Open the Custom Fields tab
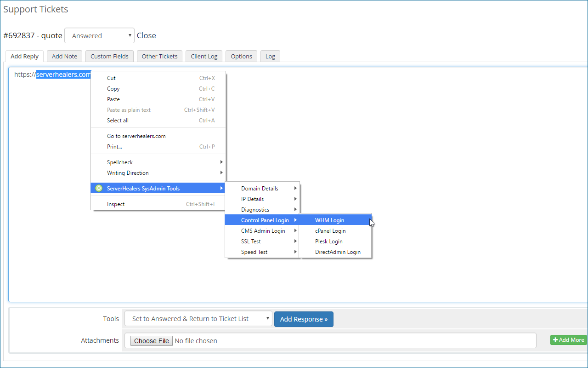 109,56
